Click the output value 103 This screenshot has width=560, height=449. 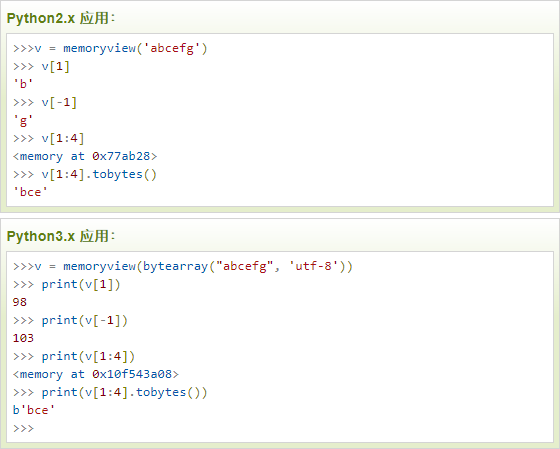tap(23, 338)
